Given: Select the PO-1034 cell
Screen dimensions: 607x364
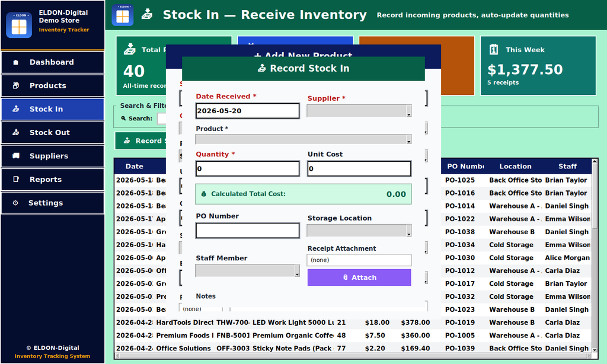Looking at the screenshot, I should coord(460,245).
